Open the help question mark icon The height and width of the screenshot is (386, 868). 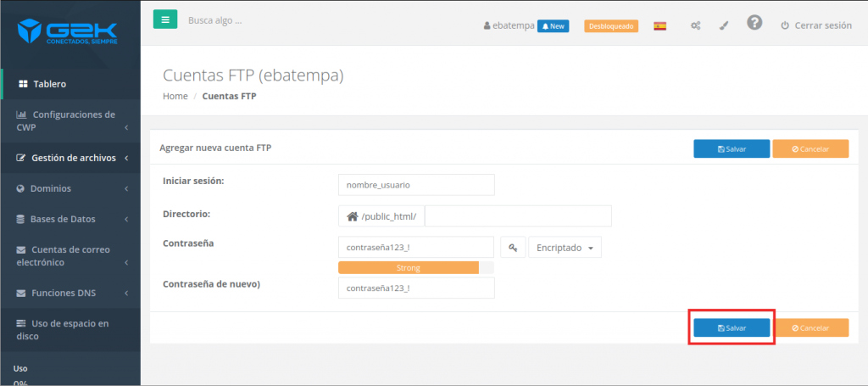[x=754, y=23]
